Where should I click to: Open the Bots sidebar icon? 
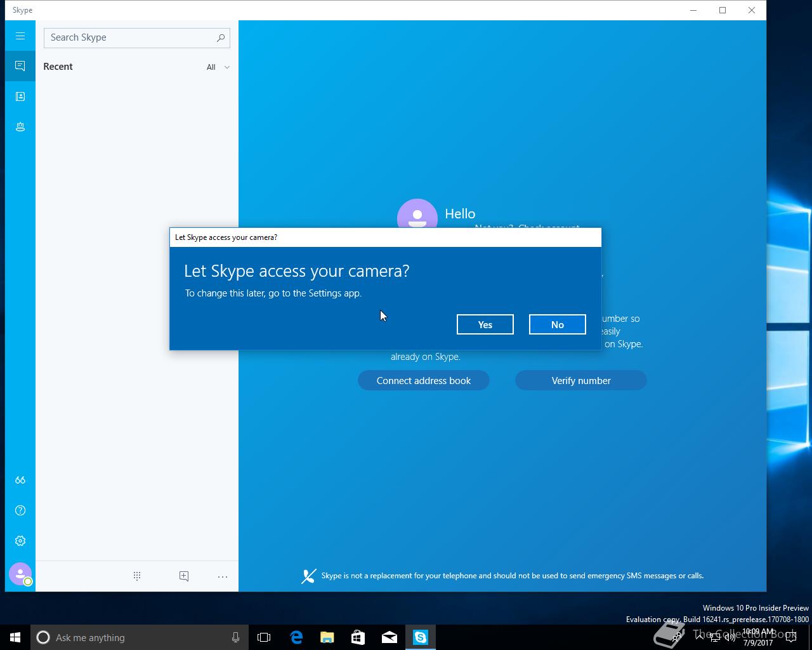[20, 127]
